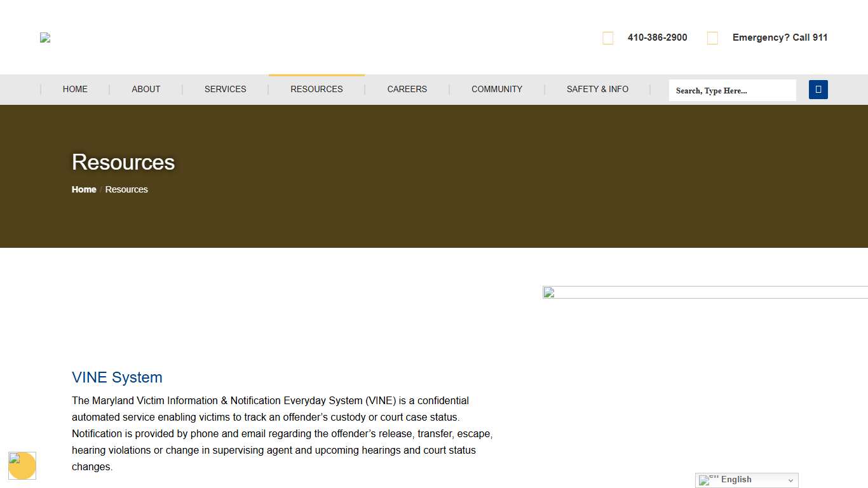This screenshot has width=868, height=488.
Task: Open the RESOURCES tab in navigation
Action: click(316, 89)
